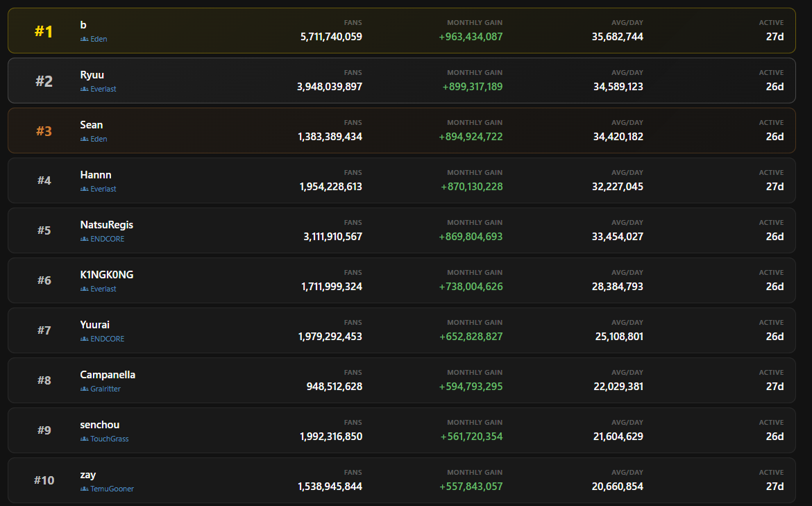This screenshot has height=506, width=812.
Task: Select player name NatsuRegis
Action: tap(107, 225)
